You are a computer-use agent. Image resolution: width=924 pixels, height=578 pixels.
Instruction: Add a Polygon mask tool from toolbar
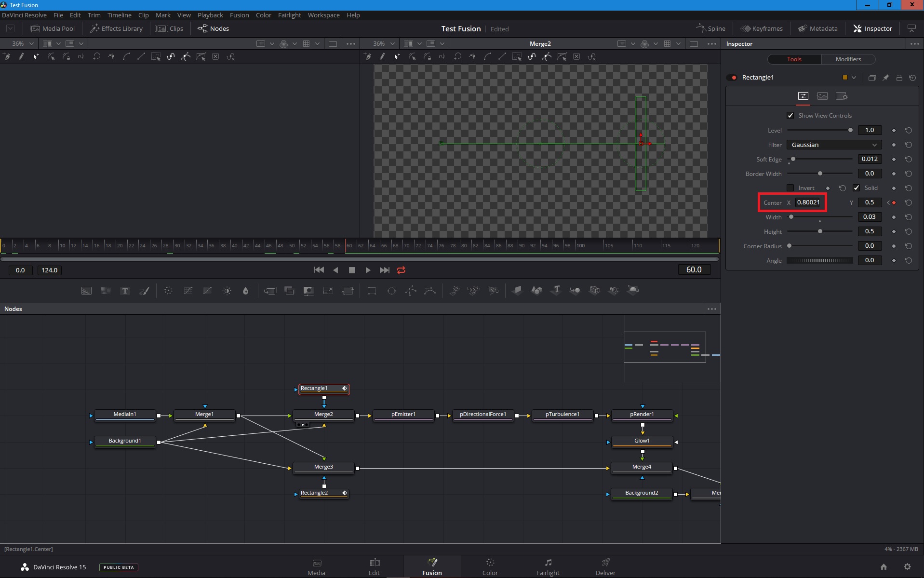[x=411, y=291]
